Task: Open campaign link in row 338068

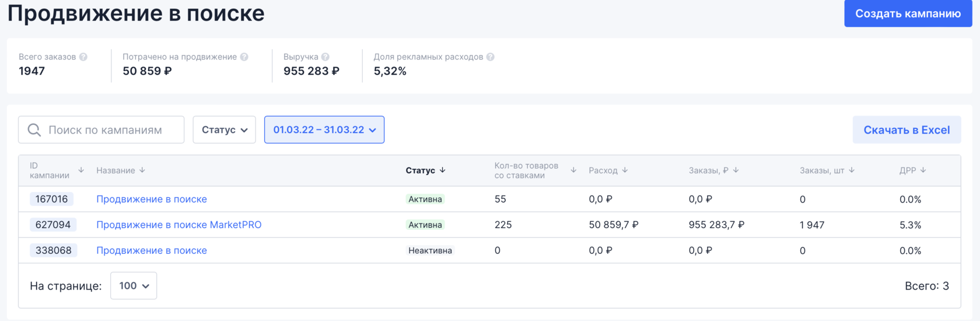Action: click(x=152, y=250)
